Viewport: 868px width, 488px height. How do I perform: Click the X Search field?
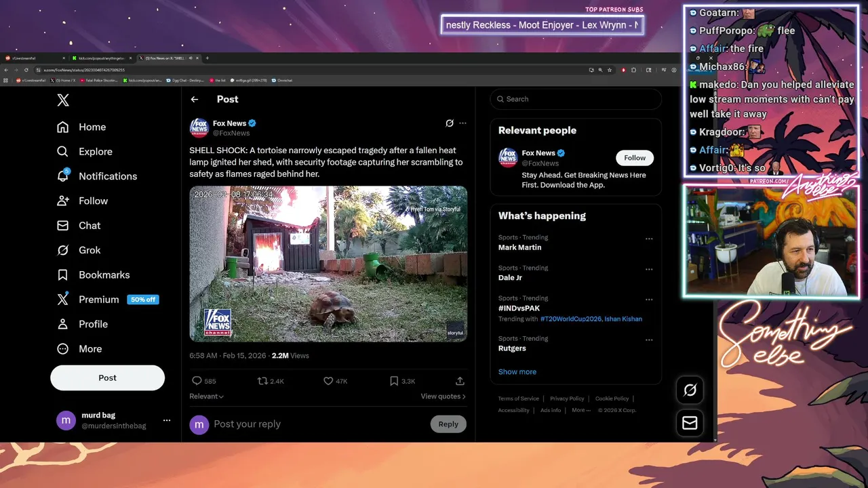[x=576, y=99]
